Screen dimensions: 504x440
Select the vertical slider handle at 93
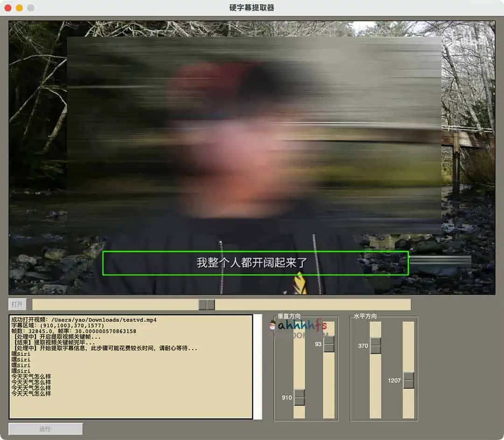pos(329,344)
